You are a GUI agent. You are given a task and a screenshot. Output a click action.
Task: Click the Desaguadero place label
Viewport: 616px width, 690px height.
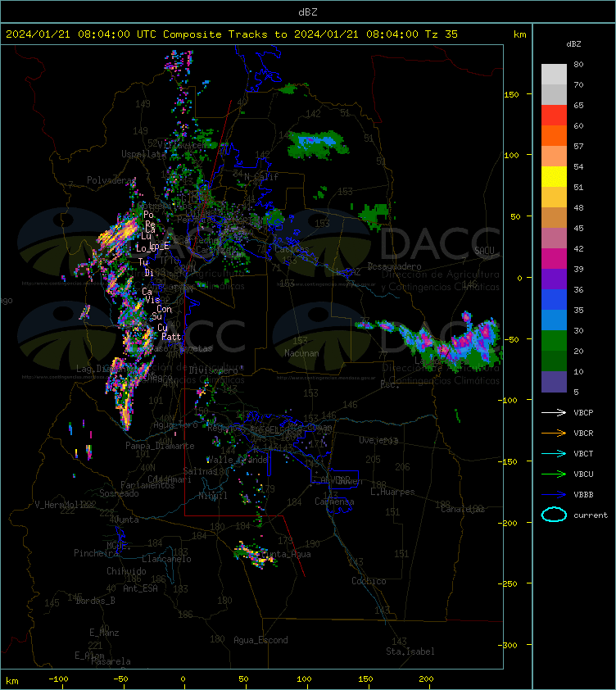coord(394,266)
